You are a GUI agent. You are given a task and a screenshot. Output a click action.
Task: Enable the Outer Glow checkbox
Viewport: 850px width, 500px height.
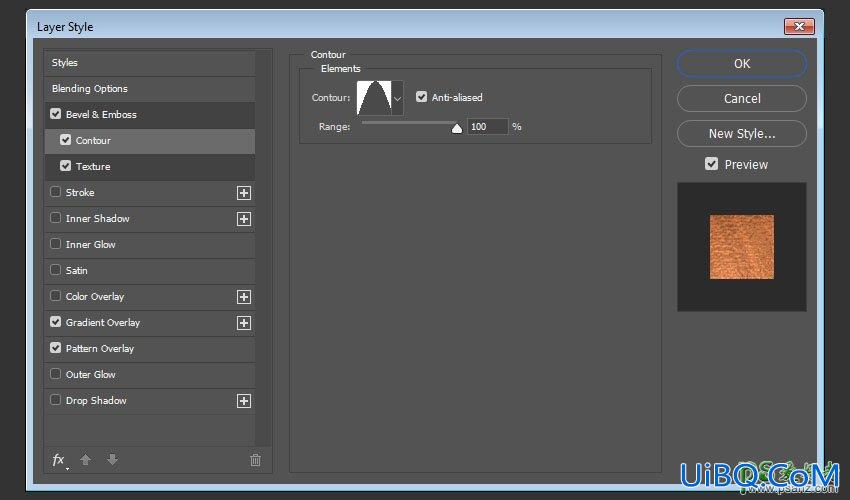point(55,374)
